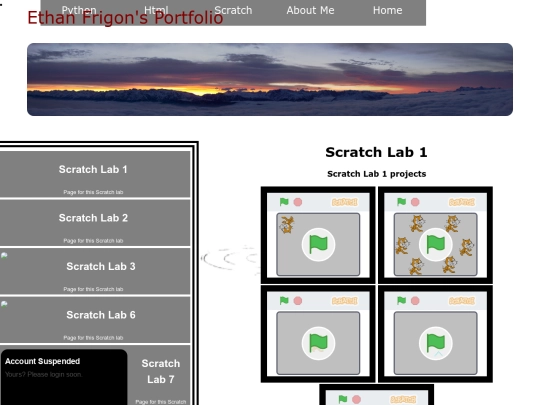This screenshot has width=540, height=405.
Task: Click small green flag atop six-cats project
Action: coord(401,202)
